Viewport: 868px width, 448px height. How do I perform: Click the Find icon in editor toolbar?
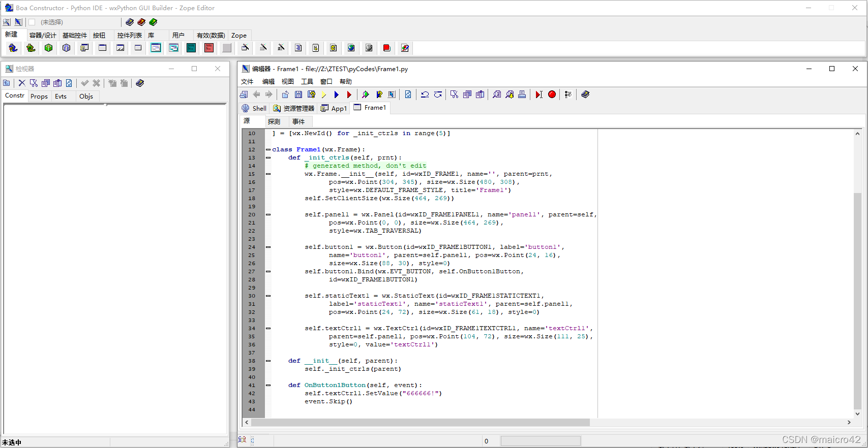497,94
